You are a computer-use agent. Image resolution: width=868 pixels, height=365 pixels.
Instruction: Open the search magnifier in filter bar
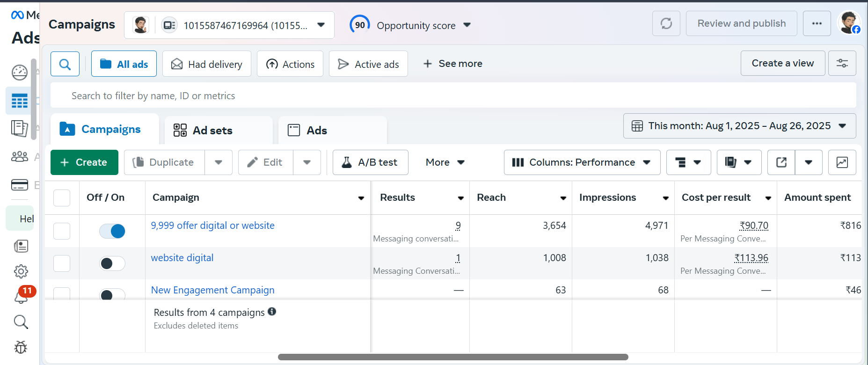click(x=65, y=64)
